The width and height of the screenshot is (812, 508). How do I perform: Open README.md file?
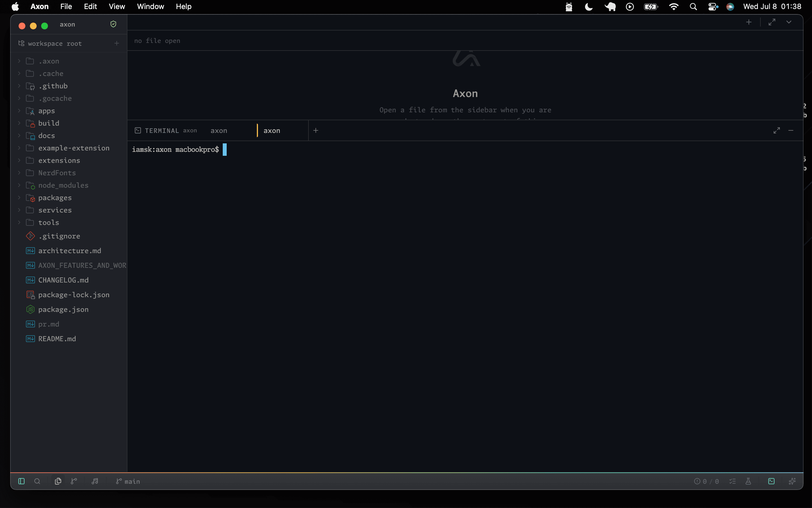[69, 339]
